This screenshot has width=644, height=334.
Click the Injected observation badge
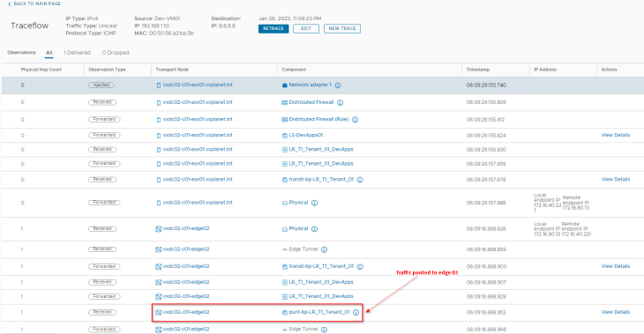pyautogui.click(x=101, y=85)
